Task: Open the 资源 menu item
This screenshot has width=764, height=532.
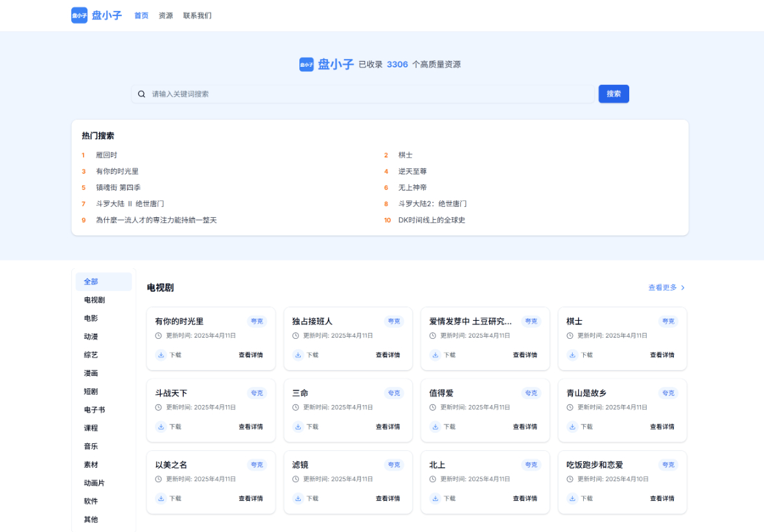Action: 165,15
